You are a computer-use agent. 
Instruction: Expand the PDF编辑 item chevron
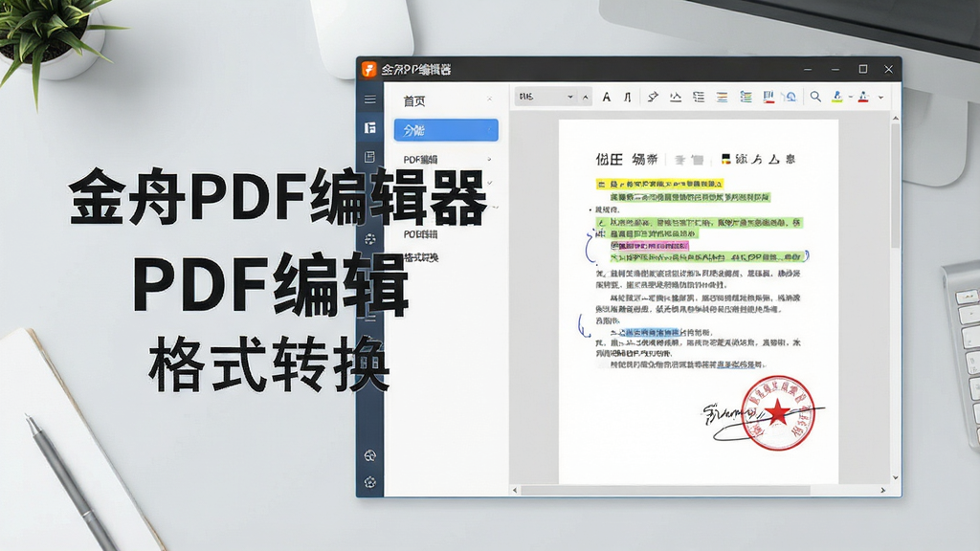489,160
